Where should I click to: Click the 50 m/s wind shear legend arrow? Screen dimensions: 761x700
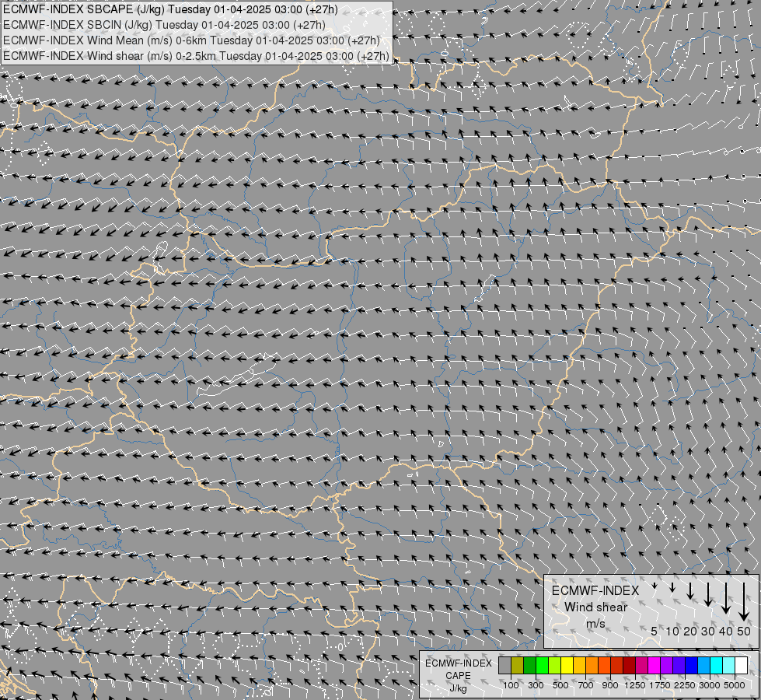point(744,602)
